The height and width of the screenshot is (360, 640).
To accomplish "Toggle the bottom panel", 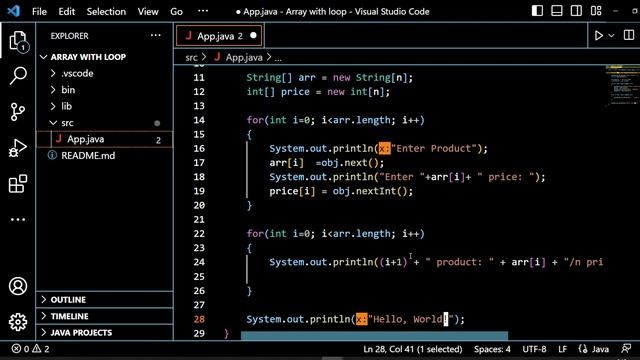I will click(557, 11).
